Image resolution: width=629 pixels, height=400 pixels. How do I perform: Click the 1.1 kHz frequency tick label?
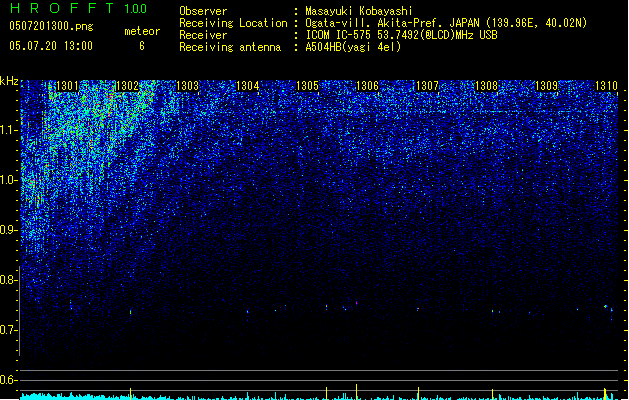pyautogui.click(x=8, y=130)
